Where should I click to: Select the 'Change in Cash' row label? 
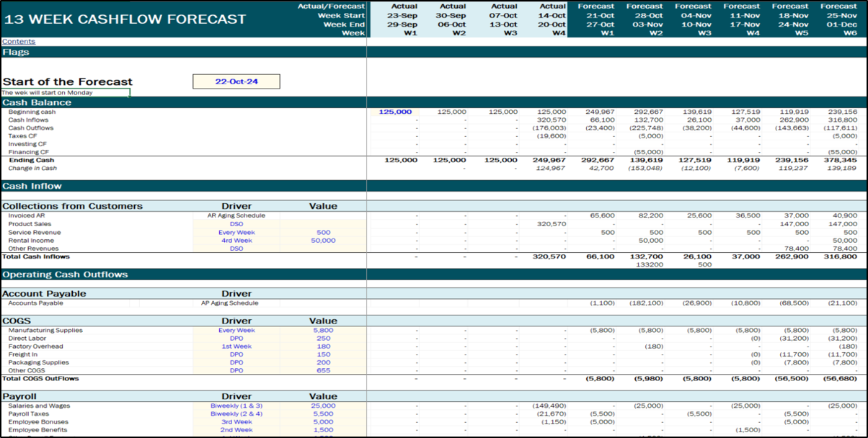[32, 168]
